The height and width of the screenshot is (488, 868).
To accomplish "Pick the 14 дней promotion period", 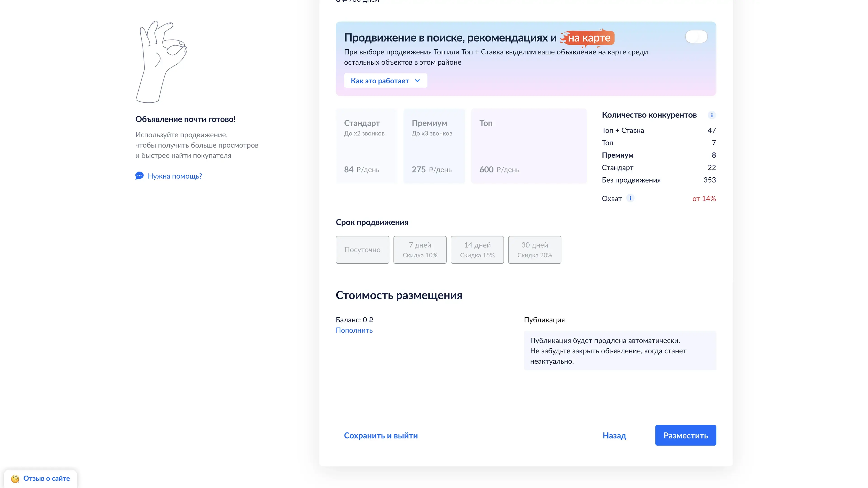I will point(477,250).
